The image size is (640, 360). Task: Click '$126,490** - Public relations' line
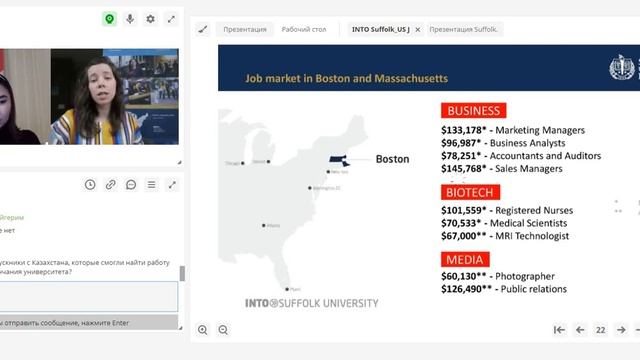504,289
